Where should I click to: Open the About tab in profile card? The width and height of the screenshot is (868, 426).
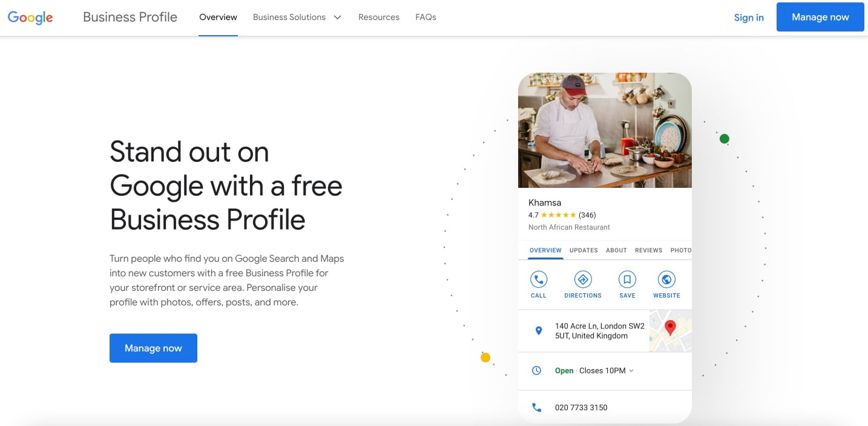(x=616, y=250)
